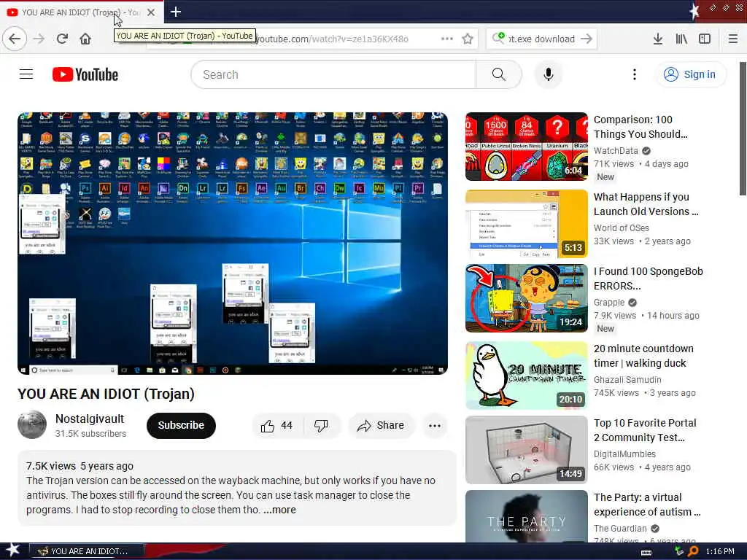Click into the YouTube Search field
Viewport: 747px width, 560px height.
(x=333, y=74)
